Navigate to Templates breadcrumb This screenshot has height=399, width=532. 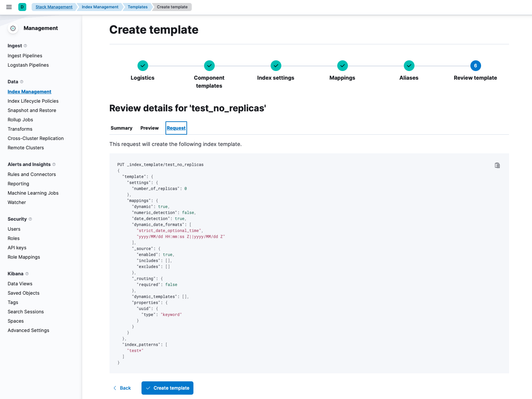point(137,7)
